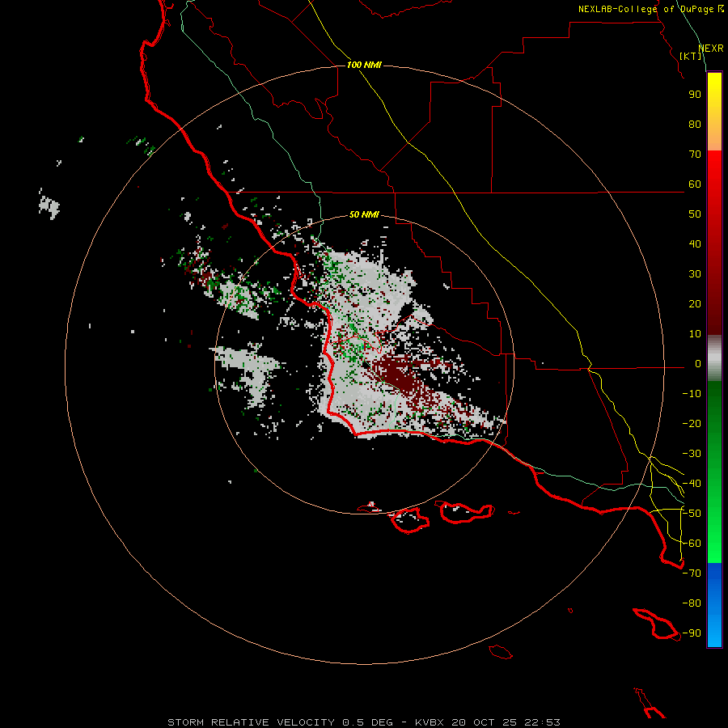Screen dimensions: 728x728
Task: Select the 40 value on the velocity scale
Action: coord(695,244)
